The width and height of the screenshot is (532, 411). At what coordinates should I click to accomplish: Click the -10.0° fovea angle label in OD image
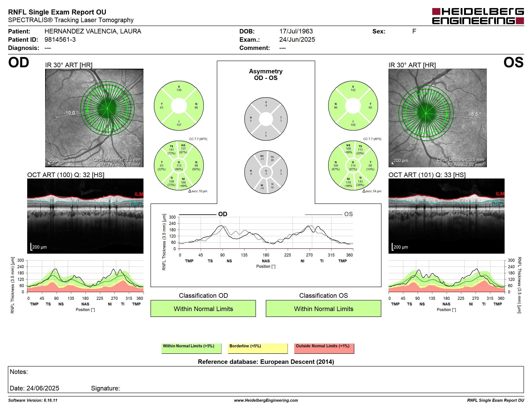[71, 113]
